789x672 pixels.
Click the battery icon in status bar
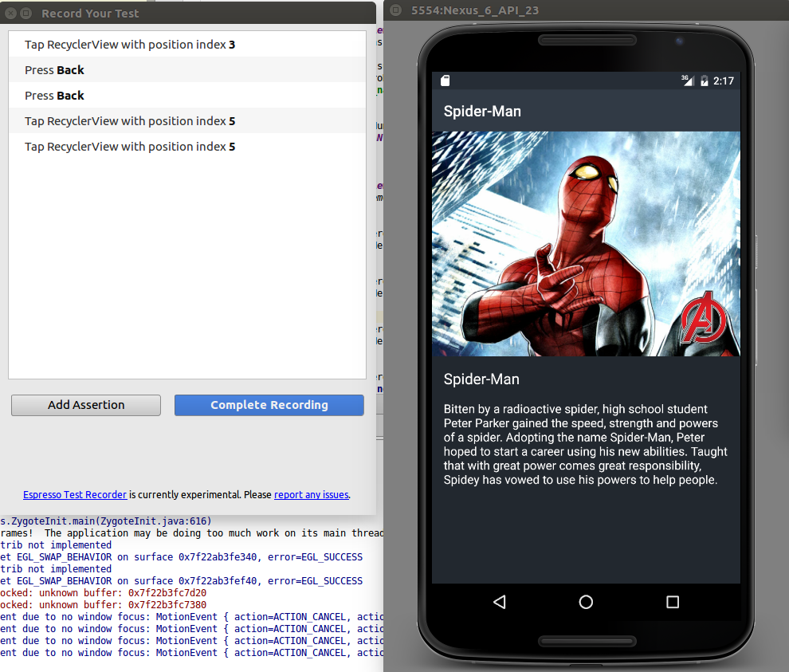click(x=705, y=81)
